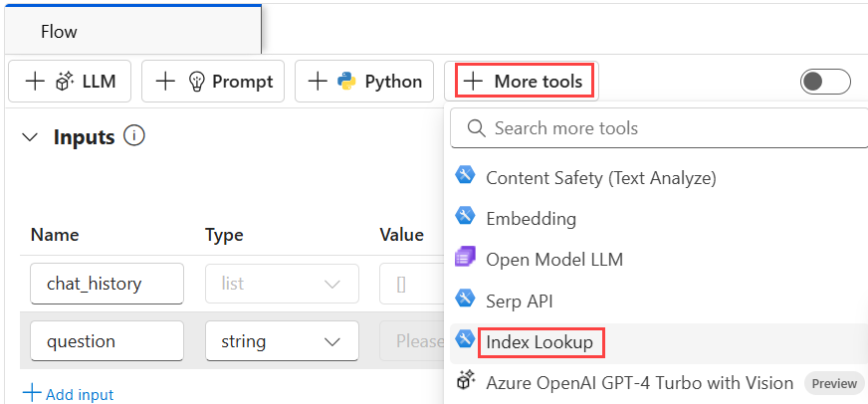This screenshot has width=868, height=404.
Task: Select Index Lookup from the tools list
Action: coord(540,342)
